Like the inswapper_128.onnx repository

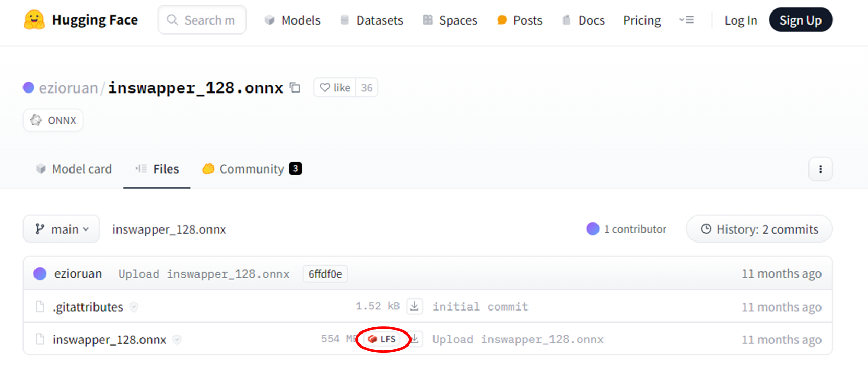click(335, 87)
